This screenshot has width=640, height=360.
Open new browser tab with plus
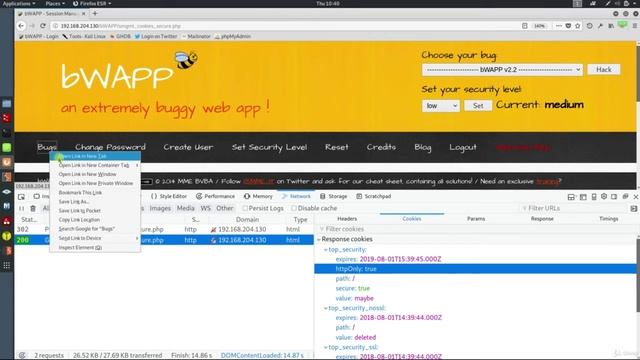[95, 13]
